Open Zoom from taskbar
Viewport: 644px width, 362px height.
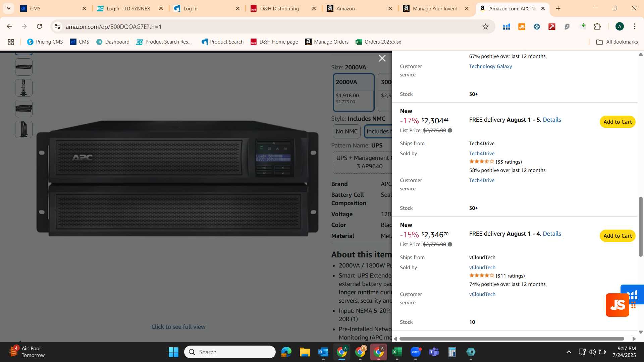pos(416,352)
